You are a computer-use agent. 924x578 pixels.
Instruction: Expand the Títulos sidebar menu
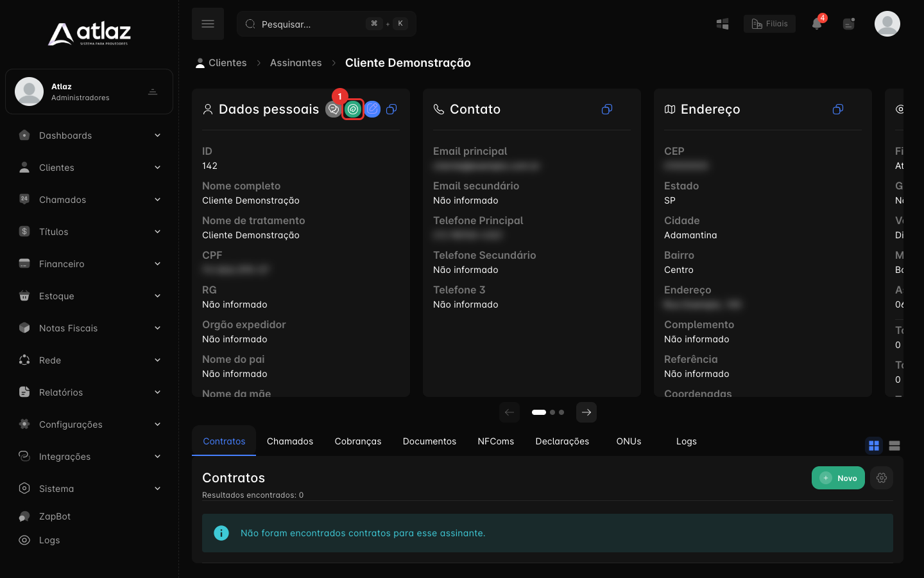coord(90,232)
